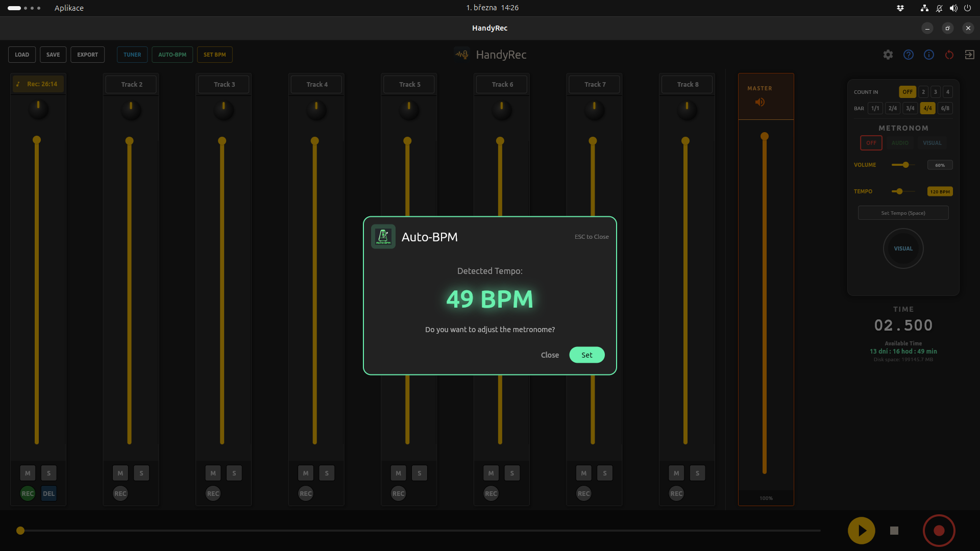Viewport: 980px width, 551px height.
Task: Open settings with the gear icon
Action: [x=888, y=55]
